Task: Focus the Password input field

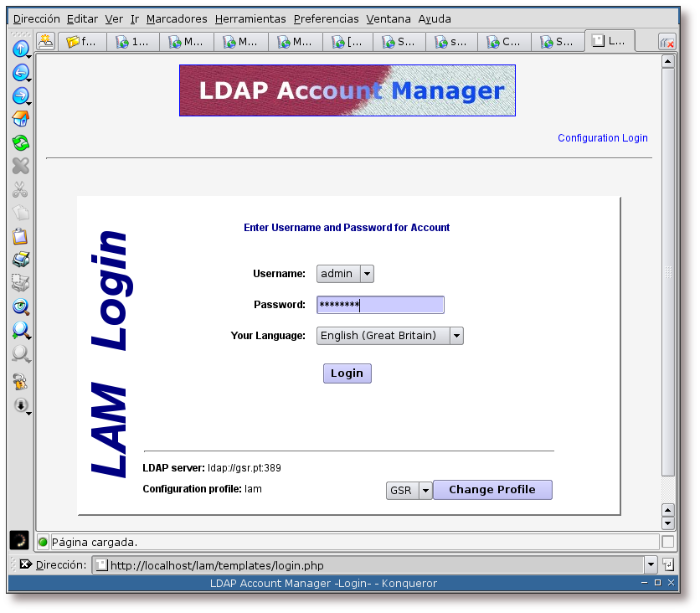Action: pyautogui.click(x=380, y=305)
